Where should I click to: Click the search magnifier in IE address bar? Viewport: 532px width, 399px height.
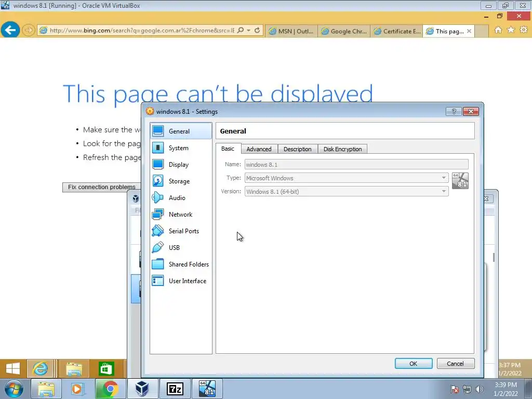click(x=240, y=30)
